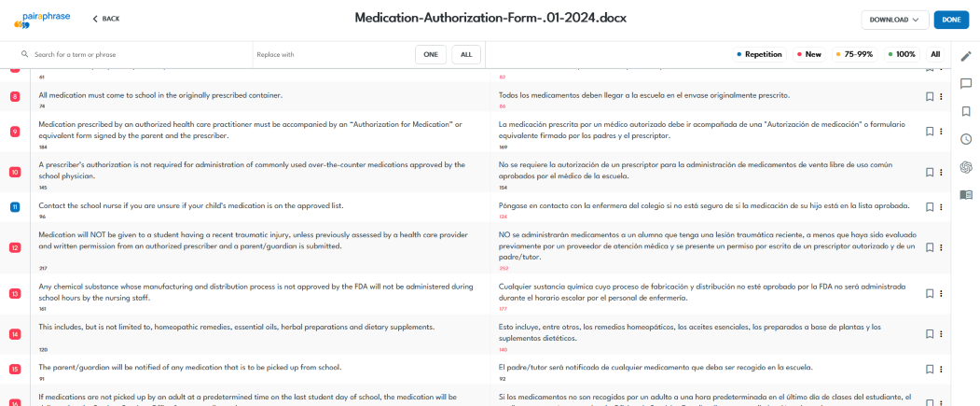Edit translation 'No se requiere la autorización'
Viewport: 980px width, 406px height.
point(697,170)
